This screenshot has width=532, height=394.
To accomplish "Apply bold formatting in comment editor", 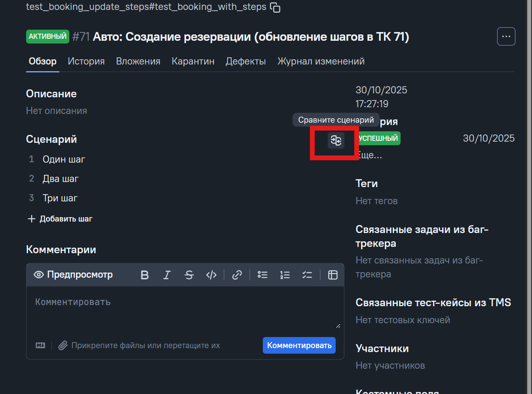I will 145,275.
